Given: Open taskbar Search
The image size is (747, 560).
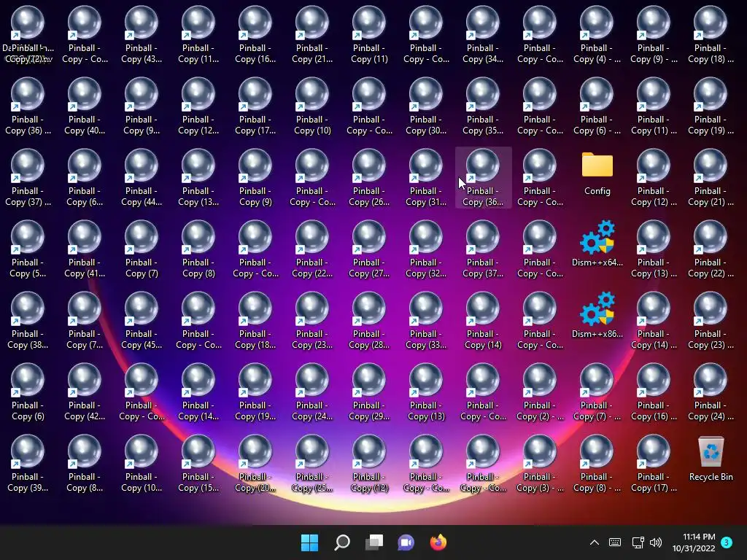Looking at the screenshot, I should (342, 542).
